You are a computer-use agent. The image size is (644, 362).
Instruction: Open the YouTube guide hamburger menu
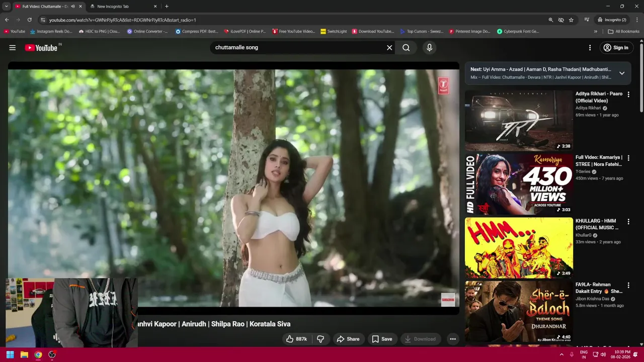click(12, 48)
